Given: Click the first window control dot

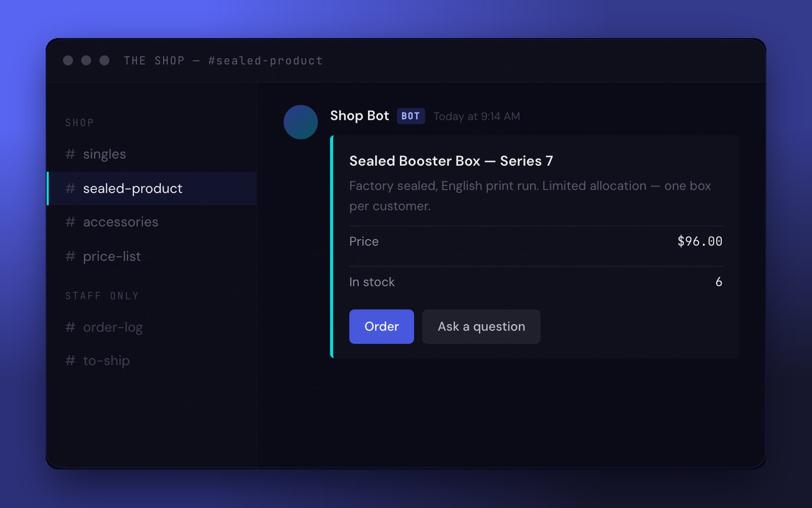Looking at the screenshot, I should [x=68, y=60].
